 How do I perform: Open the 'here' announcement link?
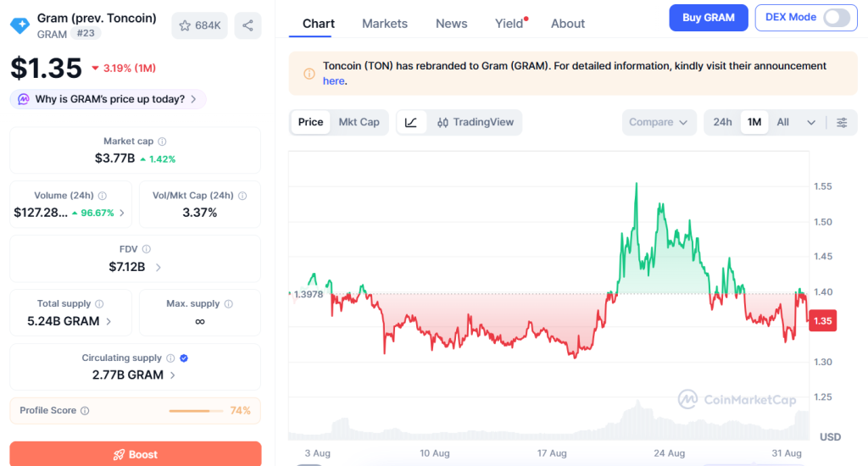[334, 80]
